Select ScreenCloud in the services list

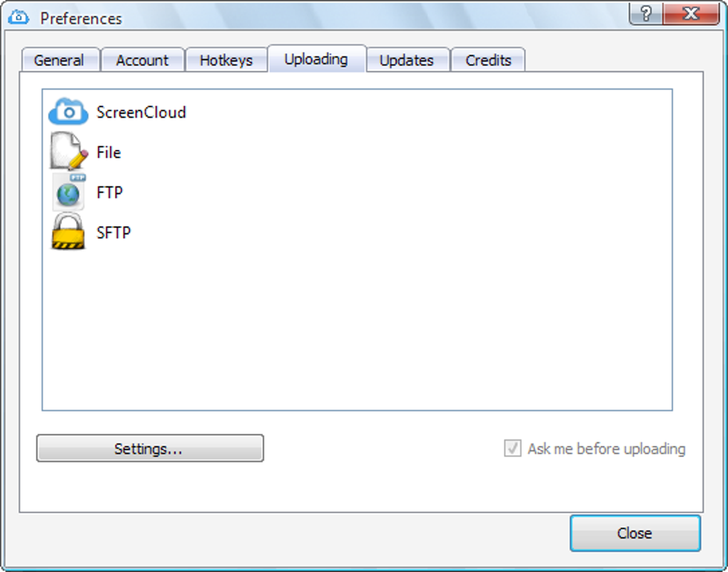tap(140, 111)
